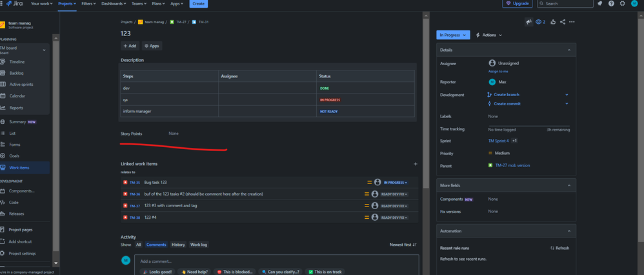
Task: Click the Timeline sidebar icon
Action: tap(3, 62)
